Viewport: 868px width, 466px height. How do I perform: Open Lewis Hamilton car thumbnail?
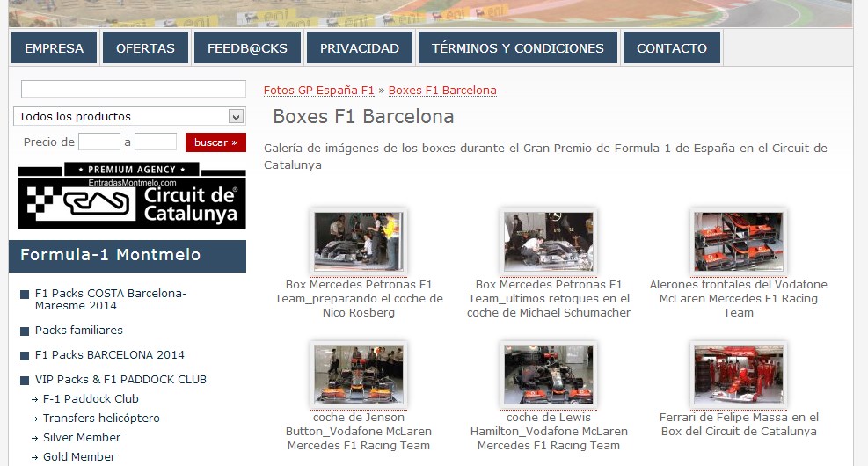coord(549,375)
